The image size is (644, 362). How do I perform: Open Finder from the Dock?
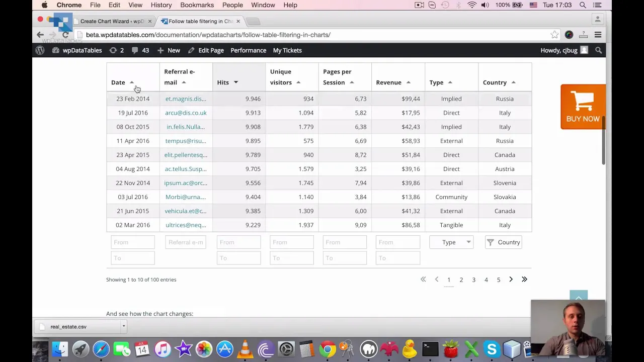tap(60, 349)
